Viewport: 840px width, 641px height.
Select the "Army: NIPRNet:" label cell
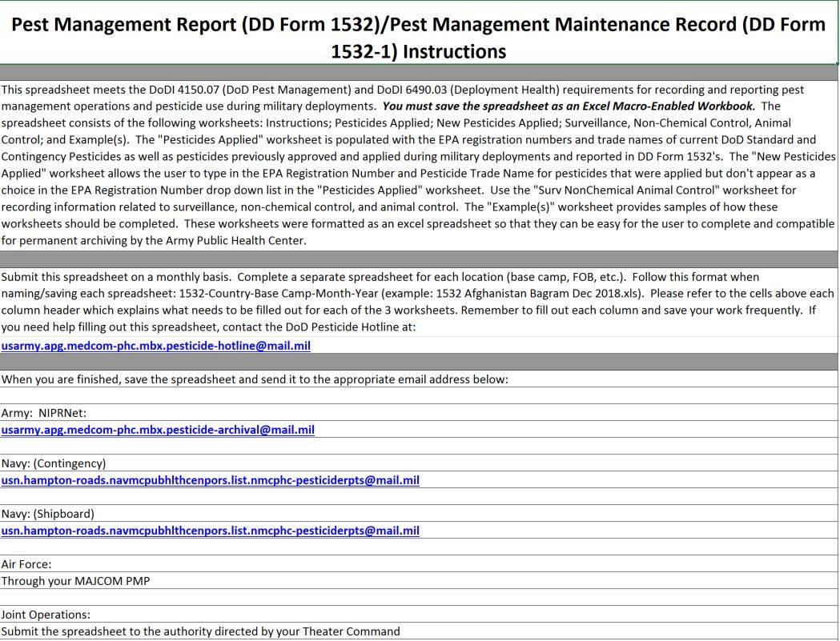tap(419, 413)
